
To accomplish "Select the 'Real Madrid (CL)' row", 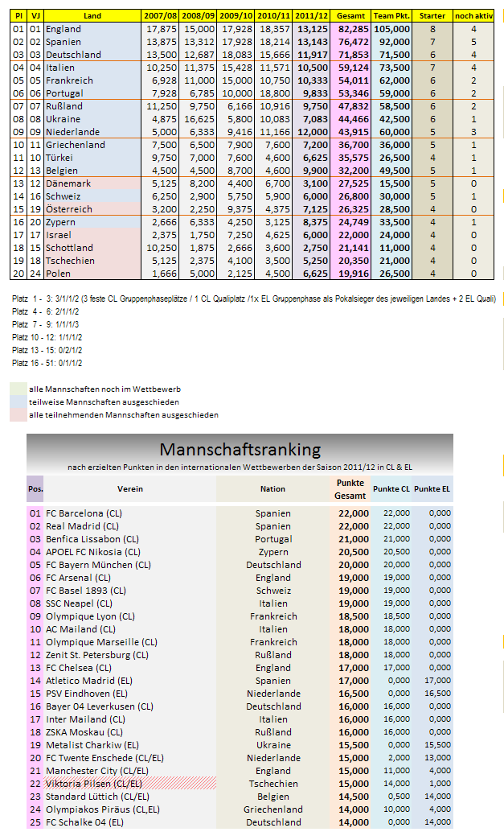I will tap(240, 526).
